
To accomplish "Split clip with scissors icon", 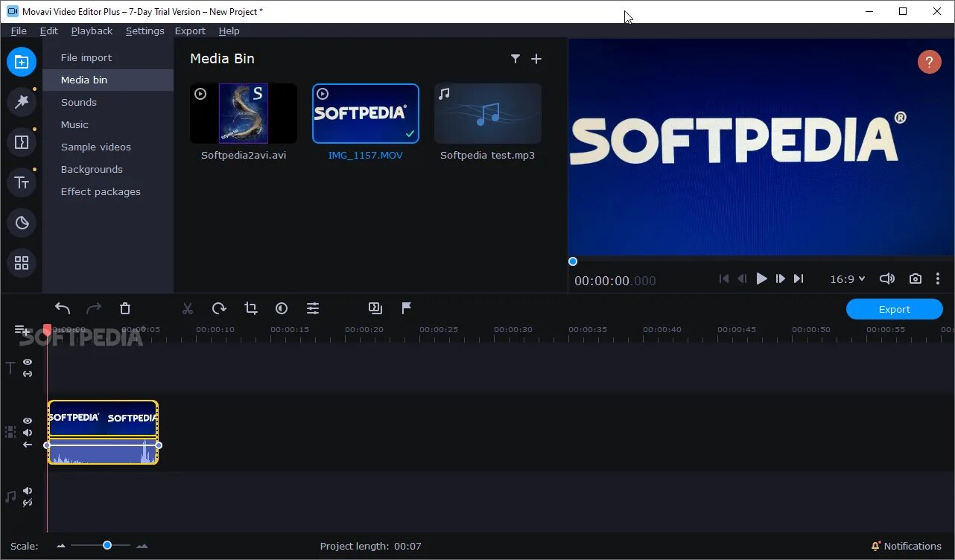I will pyautogui.click(x=188, y=308).
